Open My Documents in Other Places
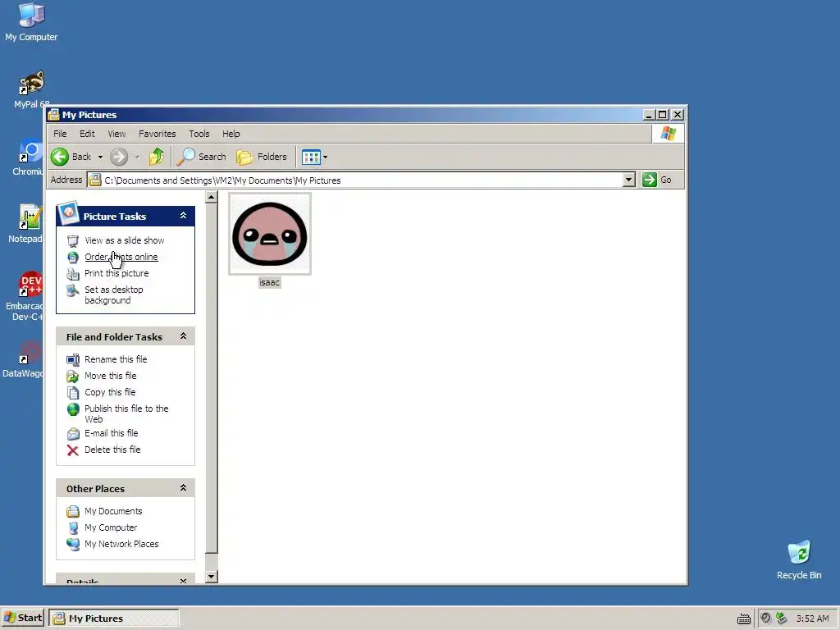Viewport: 840px width, 630px height. click(x=113, y=512)
